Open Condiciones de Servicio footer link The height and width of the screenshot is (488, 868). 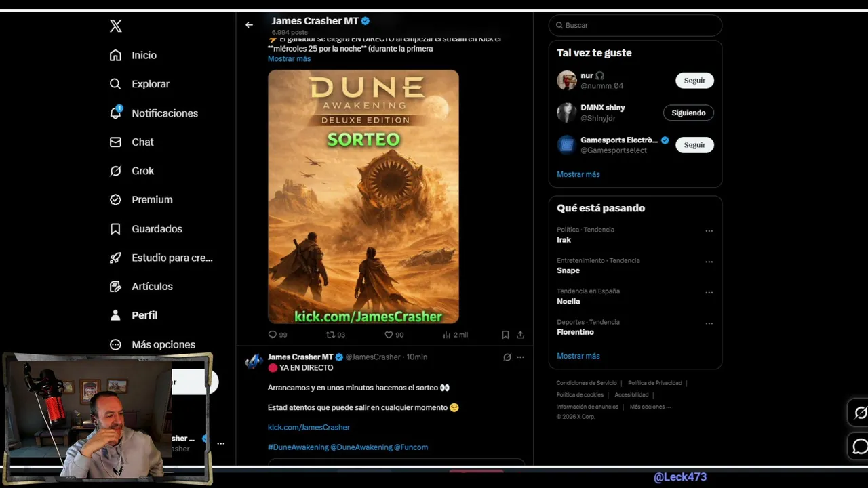pos(587,383)
